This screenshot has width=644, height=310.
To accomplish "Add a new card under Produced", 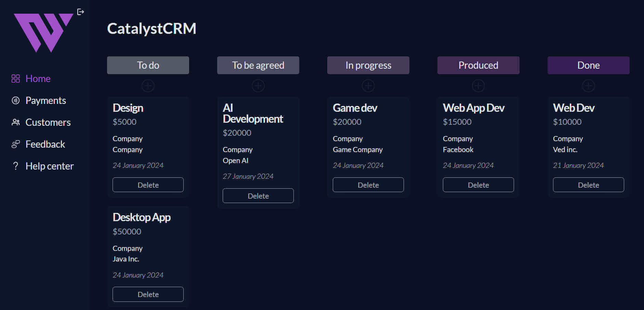I will click(x=478, y=86).
